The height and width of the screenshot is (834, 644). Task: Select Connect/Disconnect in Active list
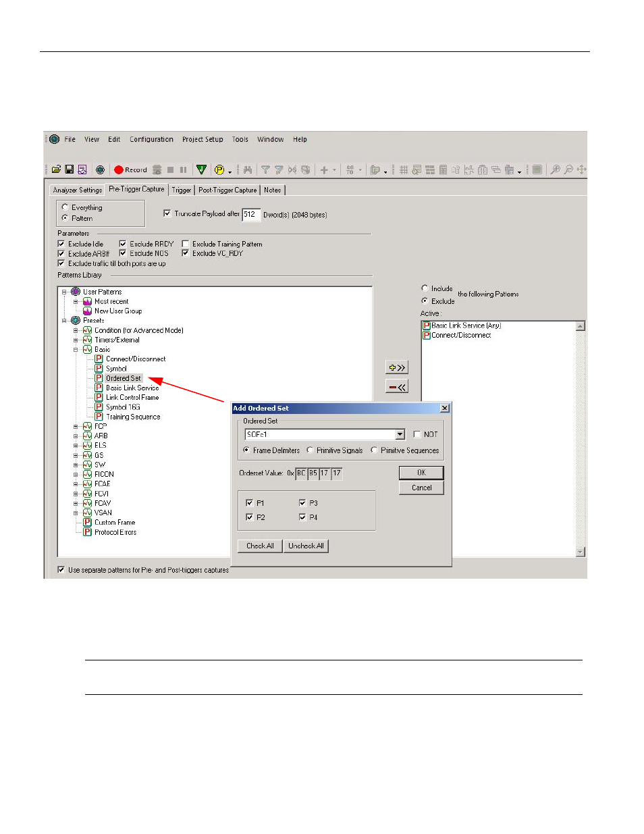point(461,335)
